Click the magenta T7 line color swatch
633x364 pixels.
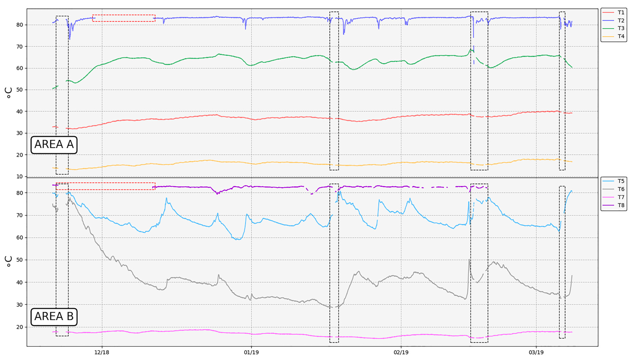tap(608, 197)
